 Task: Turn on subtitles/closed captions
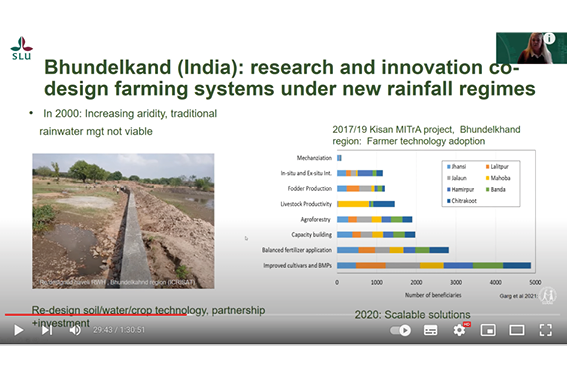click(430, 330)
